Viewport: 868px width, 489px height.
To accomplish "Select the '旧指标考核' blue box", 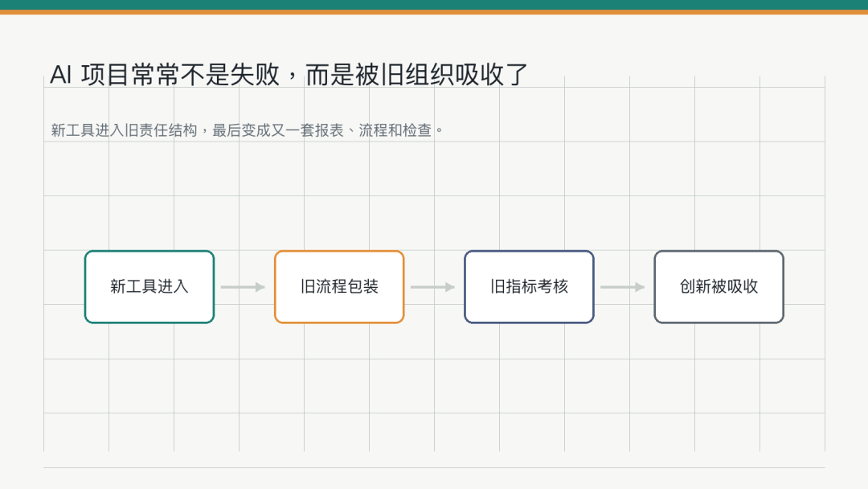I will [529, 287].
